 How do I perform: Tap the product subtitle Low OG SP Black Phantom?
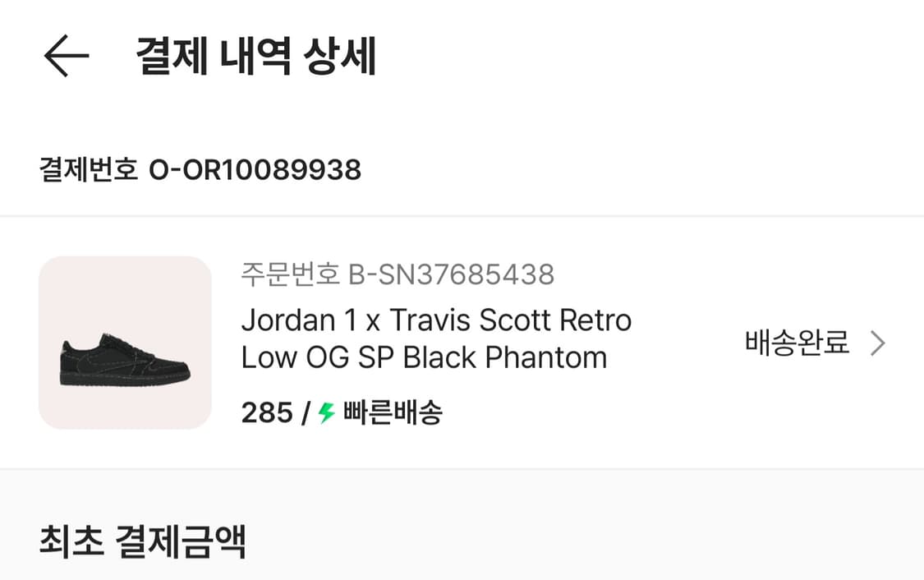pyautogui.click(x=424, y=357)
